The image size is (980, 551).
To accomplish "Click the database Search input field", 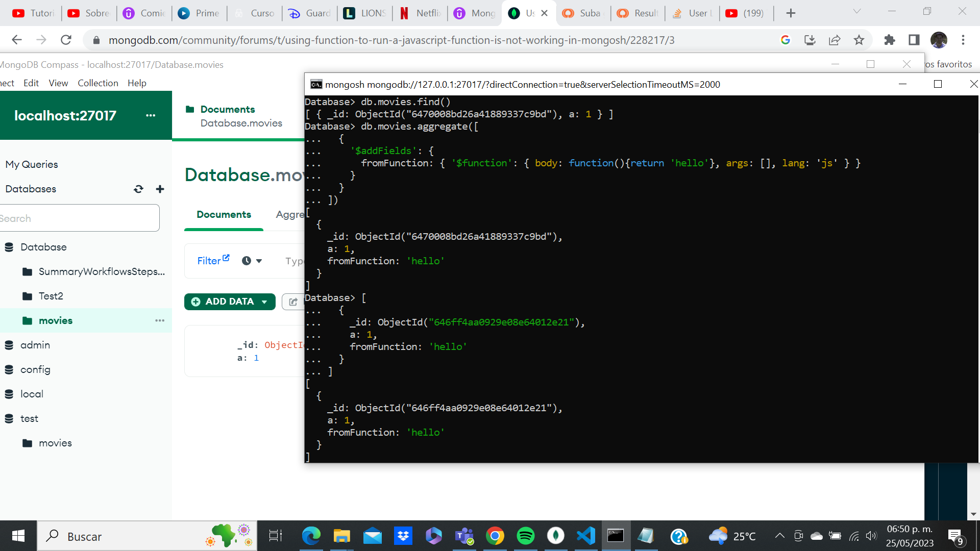I will [x=79, y=218].
